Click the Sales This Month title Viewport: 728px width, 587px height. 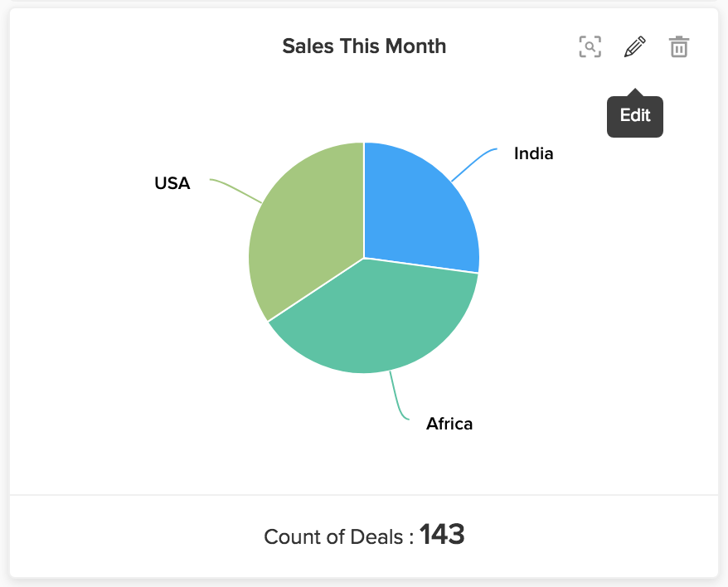pyautogui.click(x=364, y=46)
